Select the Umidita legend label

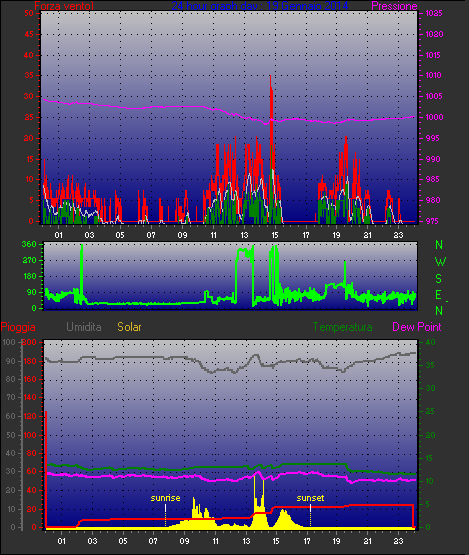click(x=84, y=327)
